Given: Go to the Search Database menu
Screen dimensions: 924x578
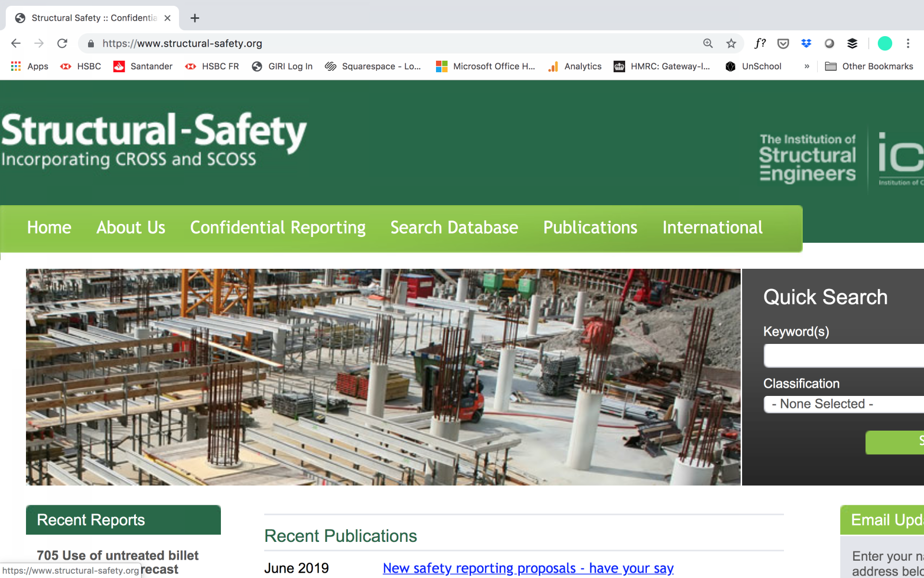Looking at the screenshot, I should [x=454, y=227].
